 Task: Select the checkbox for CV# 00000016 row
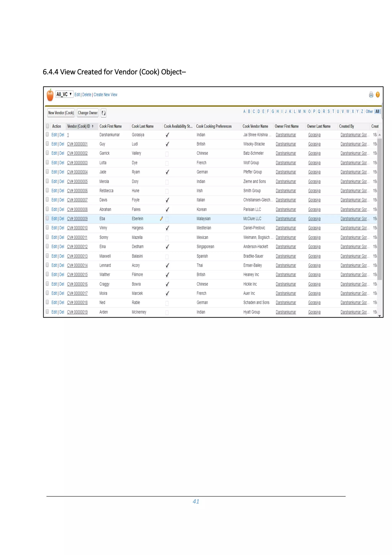tap(47, 284)
